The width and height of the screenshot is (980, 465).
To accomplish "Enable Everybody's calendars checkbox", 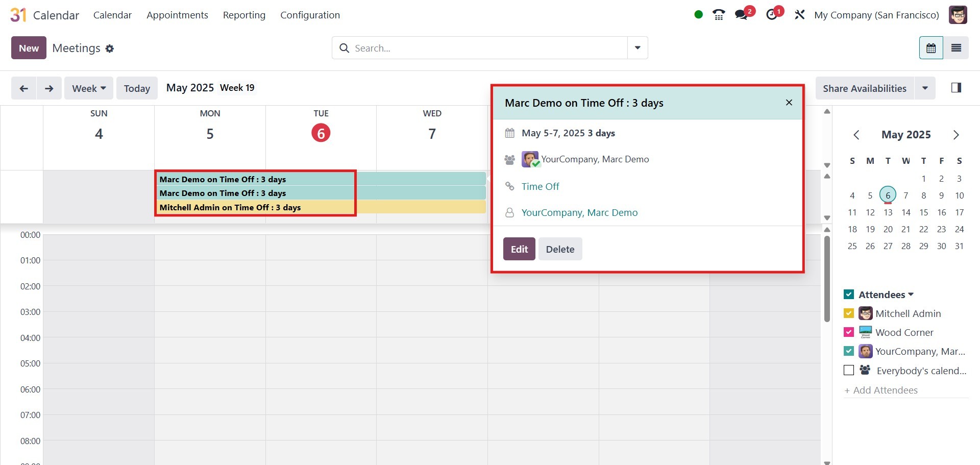I will pyautogui.click(x=849, y=370).
